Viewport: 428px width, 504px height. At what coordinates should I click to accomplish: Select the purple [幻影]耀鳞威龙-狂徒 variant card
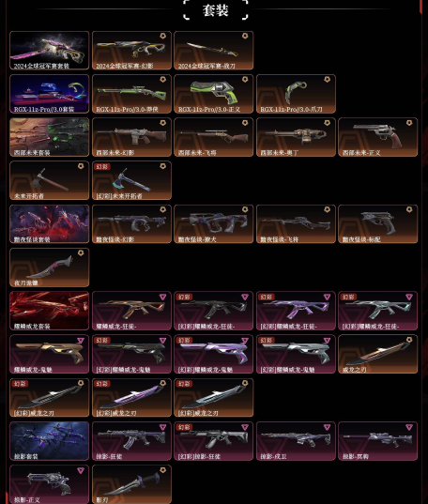click(296, 311)
